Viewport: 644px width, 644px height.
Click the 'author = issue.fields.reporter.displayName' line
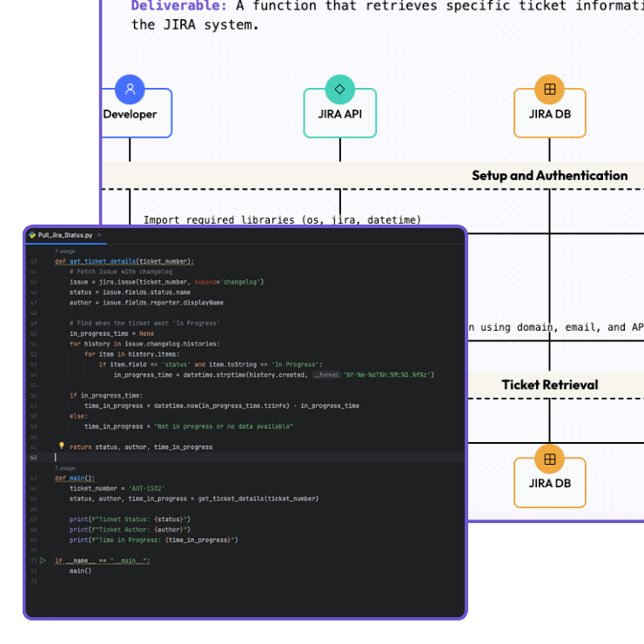(x=146, y=303)
